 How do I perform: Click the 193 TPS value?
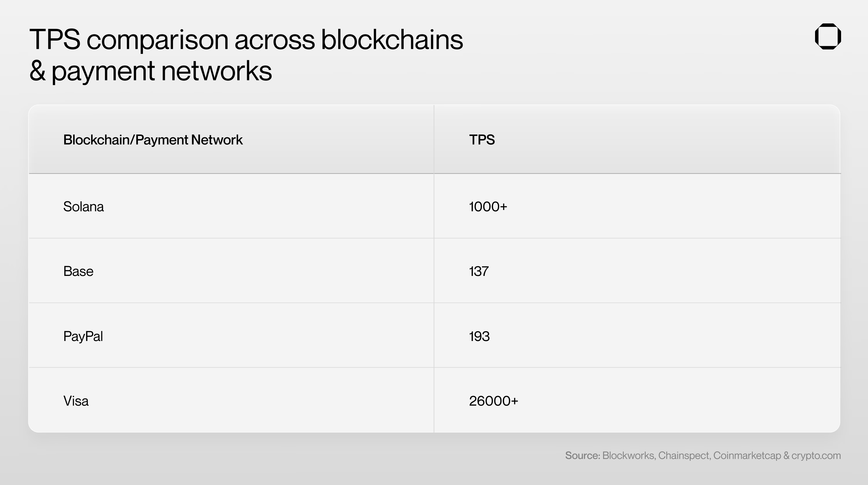click(479, 336)
